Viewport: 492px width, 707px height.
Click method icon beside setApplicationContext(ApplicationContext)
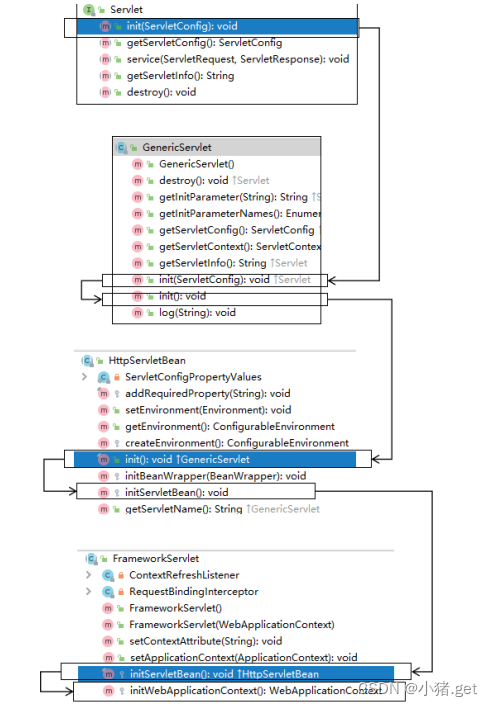pos(108,658)
